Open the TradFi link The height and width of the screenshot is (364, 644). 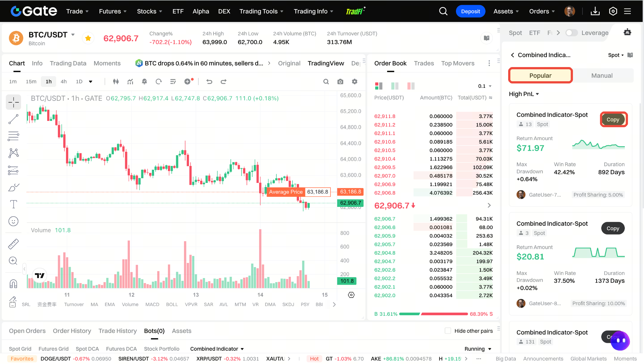point(356,11)
